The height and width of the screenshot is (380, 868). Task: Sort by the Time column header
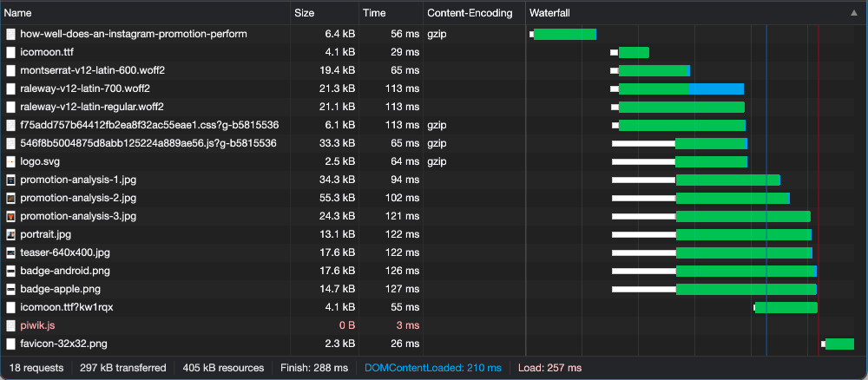375,13
